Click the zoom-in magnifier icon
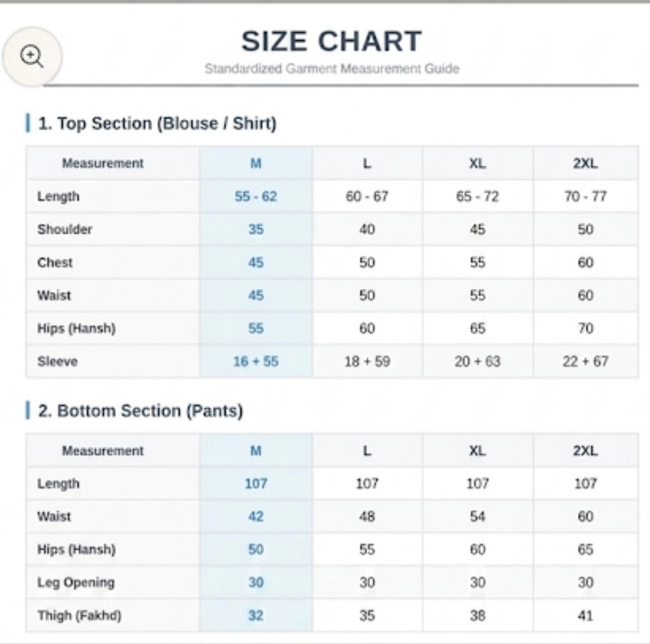Image resolution: width=650 pixels, height=644 pixels. pos(32,57)
